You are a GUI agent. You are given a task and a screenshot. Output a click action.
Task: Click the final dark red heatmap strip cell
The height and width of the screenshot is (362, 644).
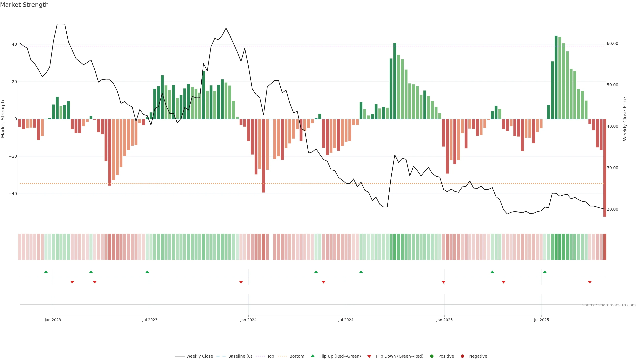pos(605,247)
